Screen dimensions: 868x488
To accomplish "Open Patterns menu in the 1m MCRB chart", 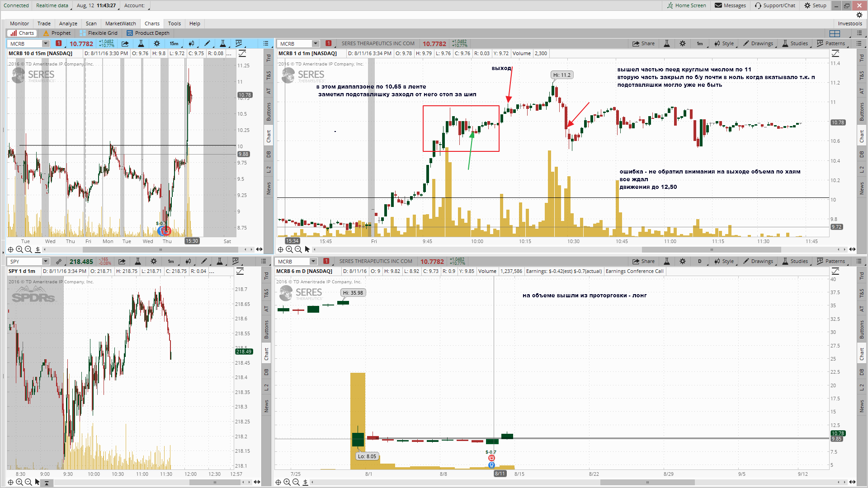I will pyautogui.click(x=831, y=44).
